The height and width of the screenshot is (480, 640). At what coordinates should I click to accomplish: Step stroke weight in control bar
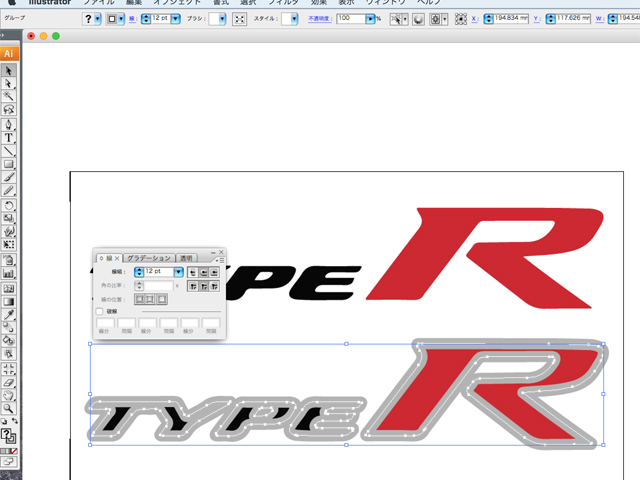tap(146, 19)
